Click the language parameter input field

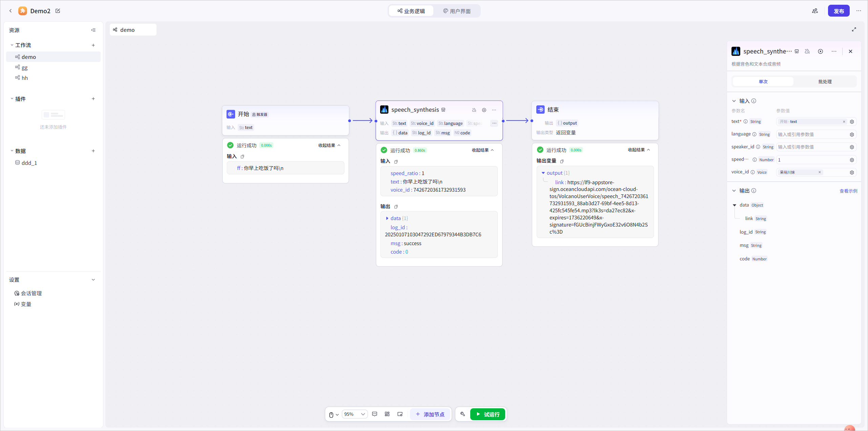[812, 134]
